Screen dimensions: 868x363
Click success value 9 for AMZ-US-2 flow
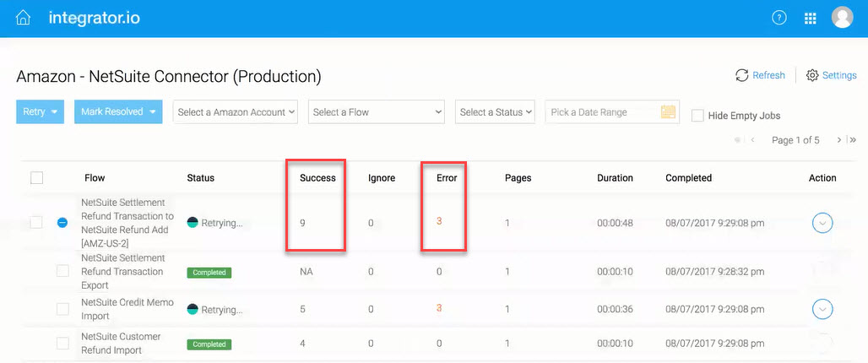[x=303, y=223]
